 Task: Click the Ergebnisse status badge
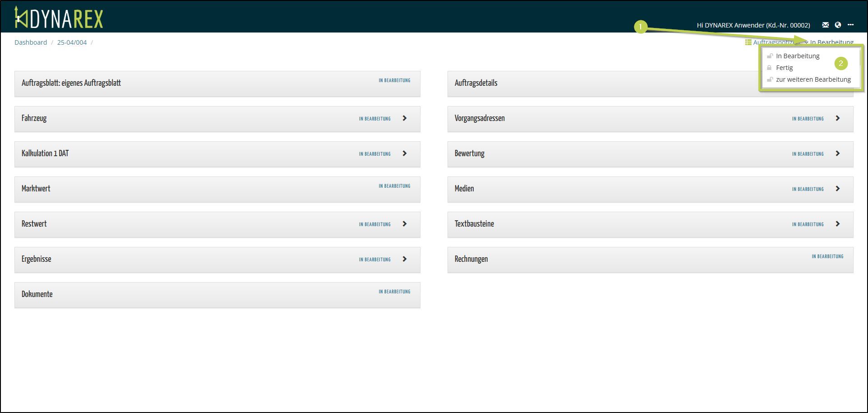374,260
